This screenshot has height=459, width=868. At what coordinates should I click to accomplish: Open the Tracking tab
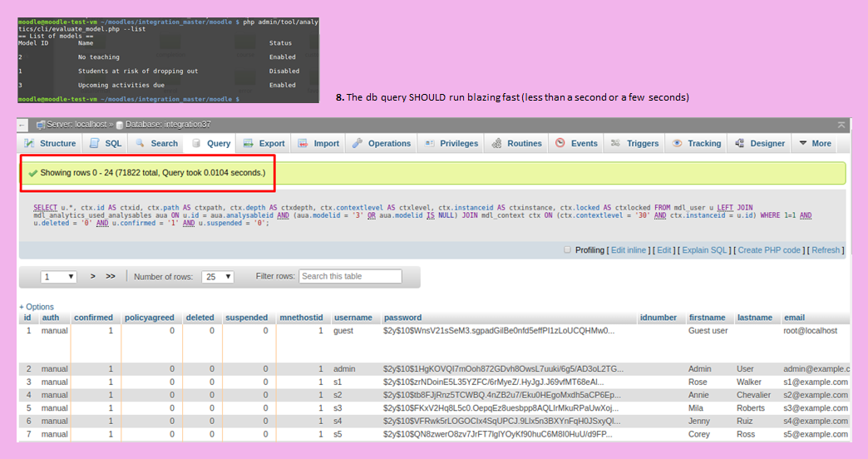pyautogui.click(x=697, y=143)
